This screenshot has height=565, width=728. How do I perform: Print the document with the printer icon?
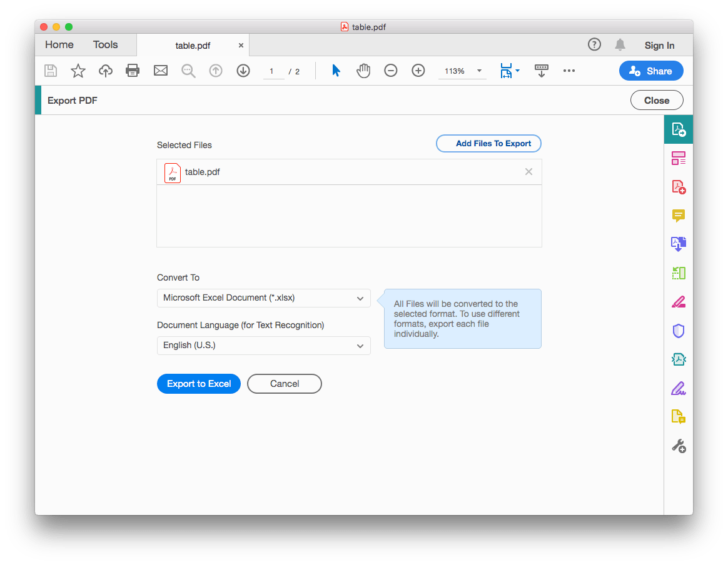click(x=133, y=71)
